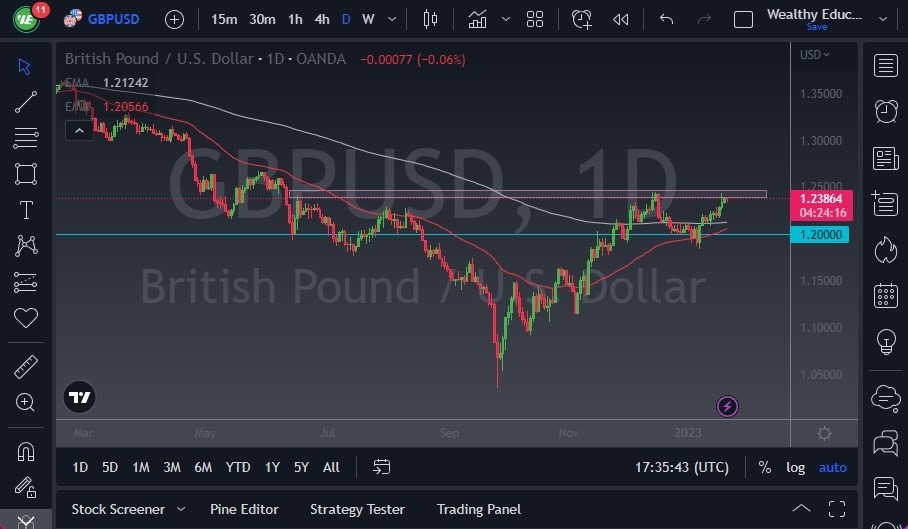Open the alerts panel
Image resolution: width=908 pixels, height=529 pixels.
coord(885,111)
